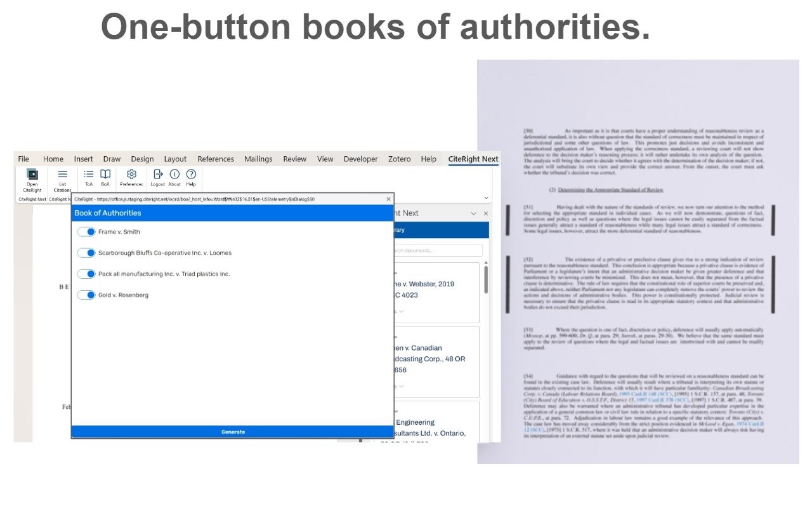
Task: Toggle off Frame v. Smith
Action: click(x=86, y=232)
